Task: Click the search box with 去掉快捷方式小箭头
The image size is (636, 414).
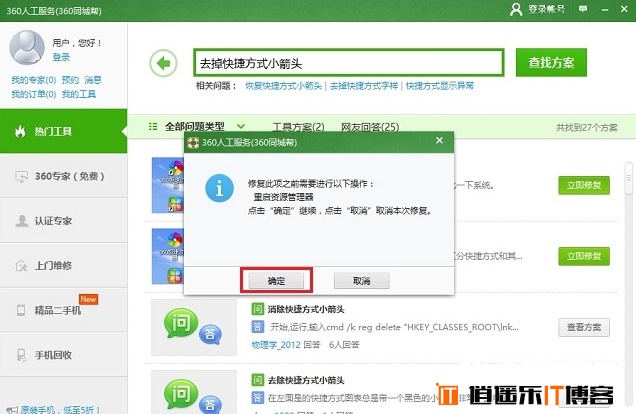Action: pos(349,63)
